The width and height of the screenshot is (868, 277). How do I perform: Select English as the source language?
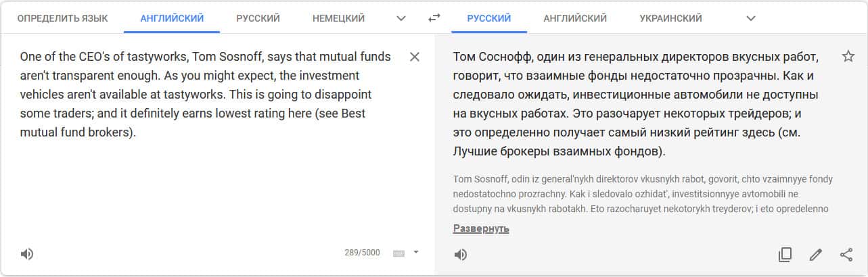[172, 18]
